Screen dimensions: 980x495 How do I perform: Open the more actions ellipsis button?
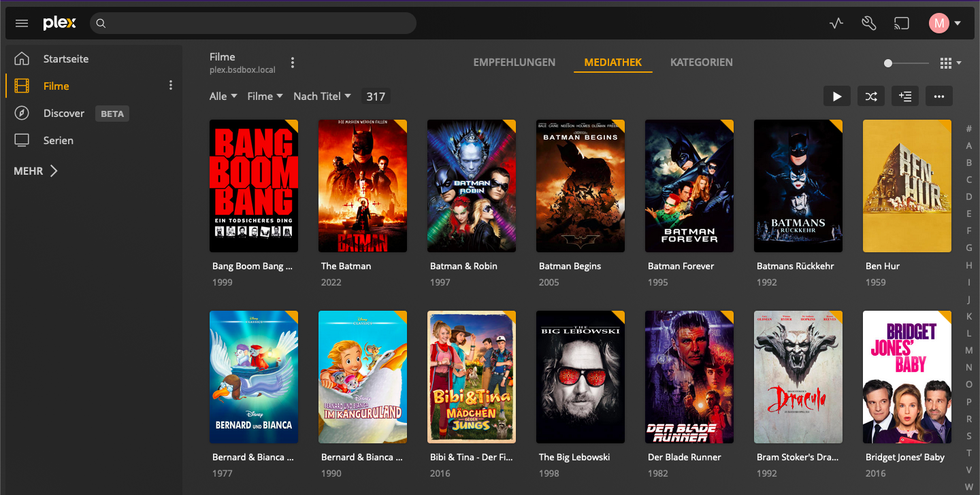[939, 97]
